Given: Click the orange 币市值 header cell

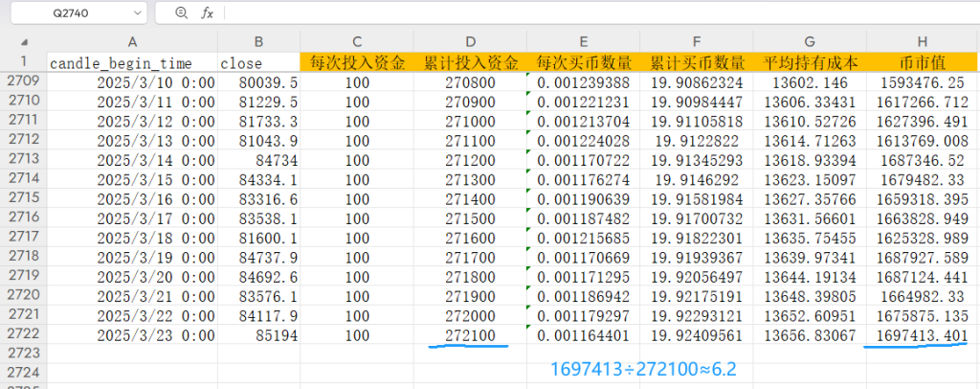Looking at the screenshot, I should click(923, 62).
